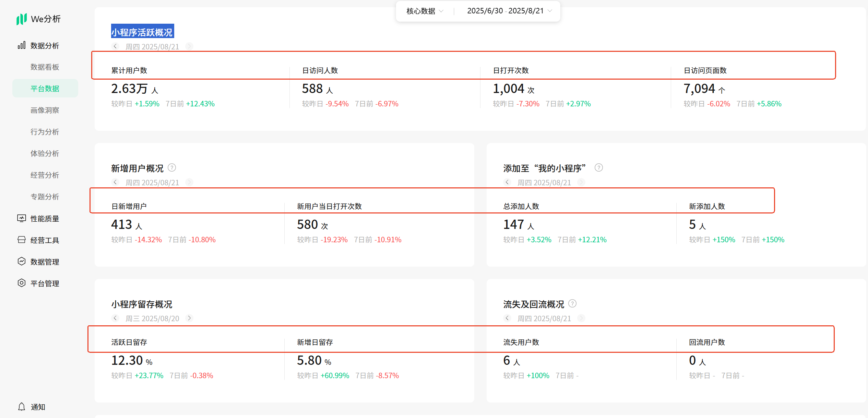Show help tooltip for 新增用户概况

(172, 168)
